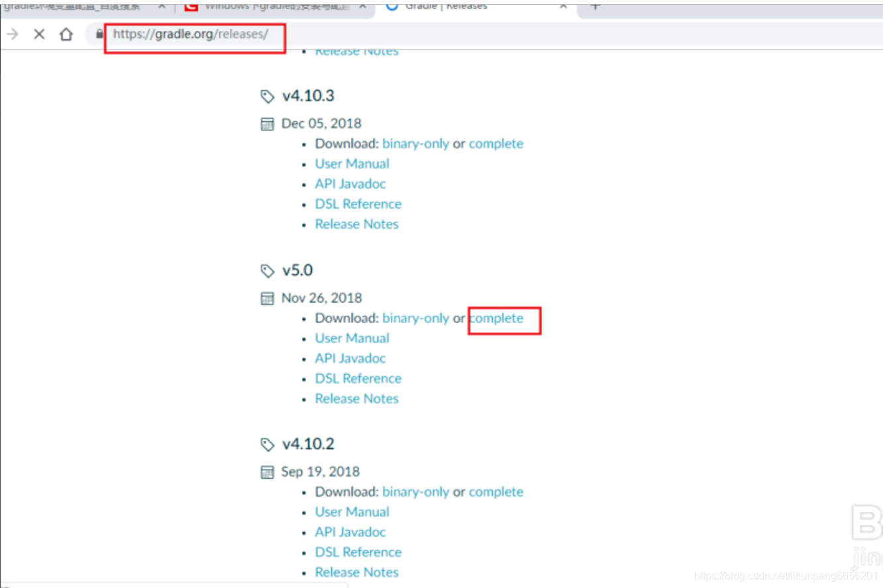883x588 pixels.
Task: Open v5.0 User Manual
Action: click(x=352, y=338)
